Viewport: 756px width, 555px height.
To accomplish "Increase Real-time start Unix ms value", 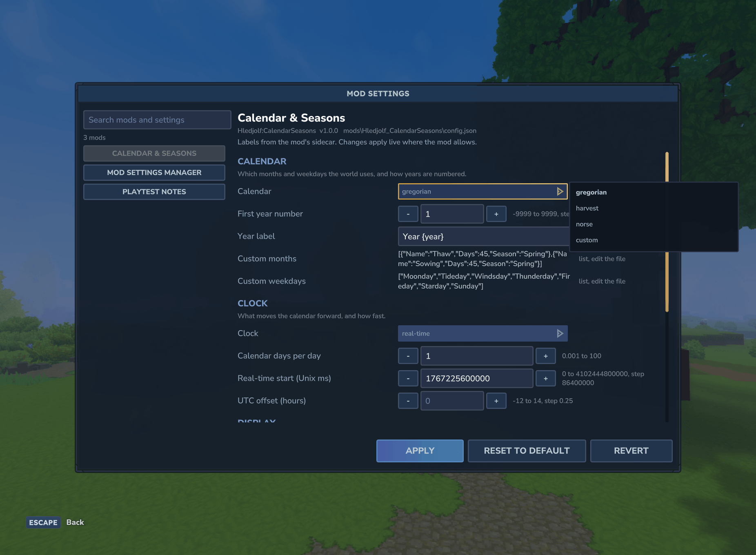I will click(546, 378).
